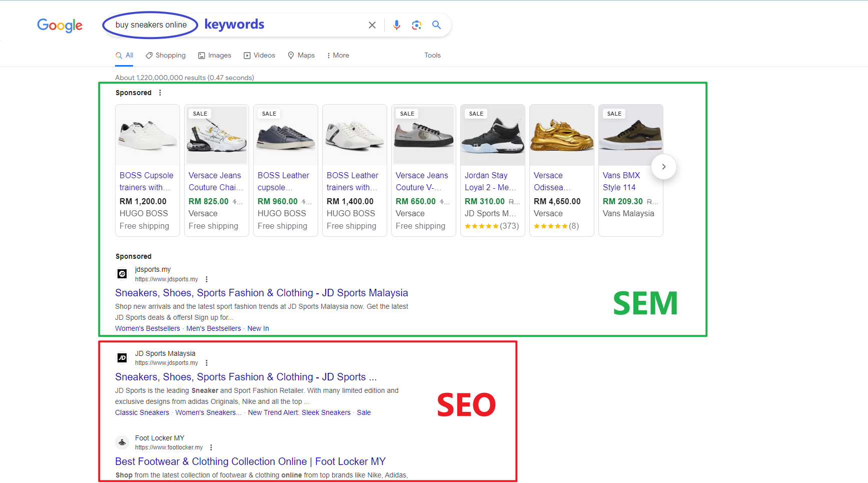The height and width of the screenshot is (483, 868).
Task: Open the options dots next to the footlocker.my URL
Action: click(x=211, y=447)
